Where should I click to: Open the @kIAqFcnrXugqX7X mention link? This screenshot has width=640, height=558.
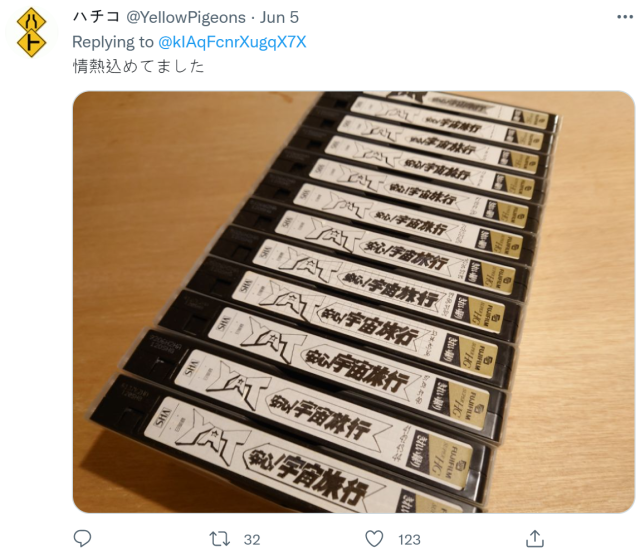(232, 42)
